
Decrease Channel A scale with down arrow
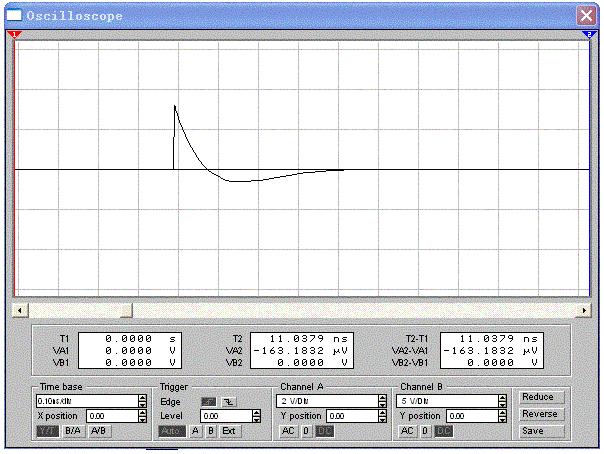coord(383,404)
